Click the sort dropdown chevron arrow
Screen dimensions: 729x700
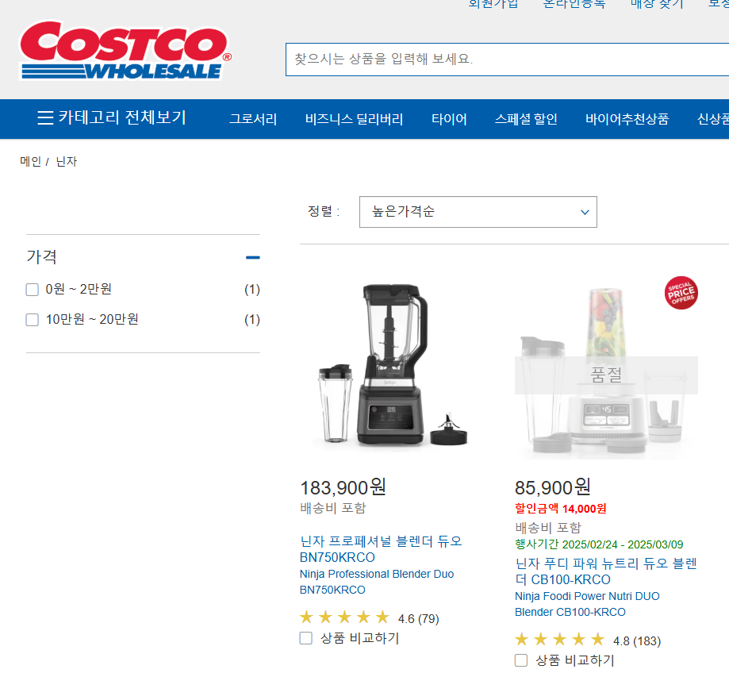(585, 212)
